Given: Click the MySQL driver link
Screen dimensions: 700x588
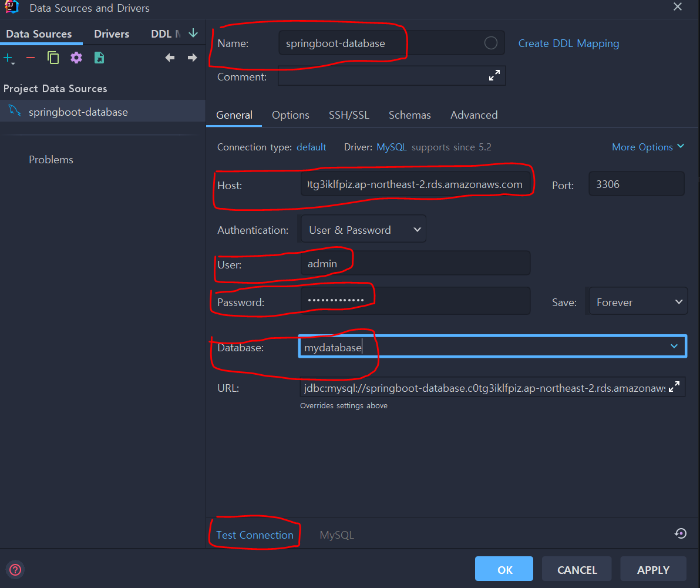Looking at the screenshot, I should click(392, 147).
